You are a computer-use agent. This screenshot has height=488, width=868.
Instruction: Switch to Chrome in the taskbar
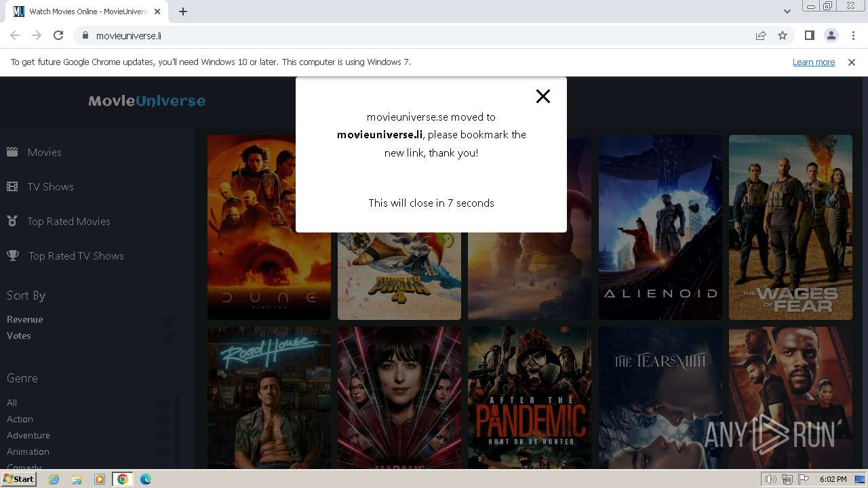123,479
